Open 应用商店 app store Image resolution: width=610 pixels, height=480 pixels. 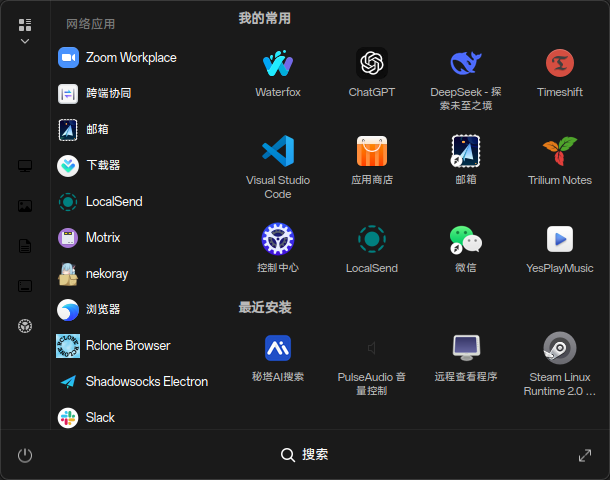pyautogui.click(x=372, y=161)
